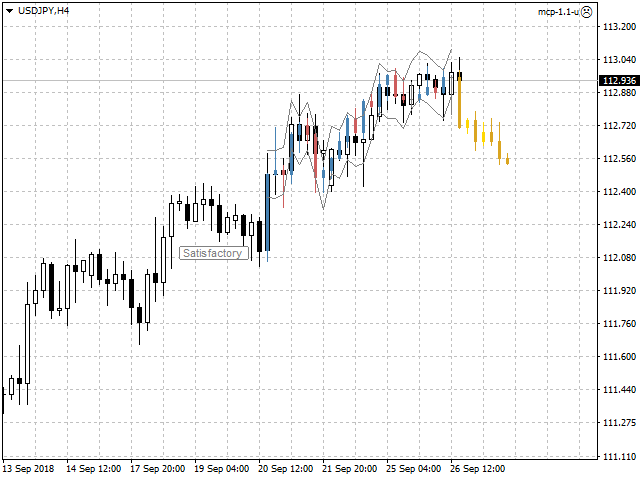Click the current price tag 112.936

(x=619, y=80)
